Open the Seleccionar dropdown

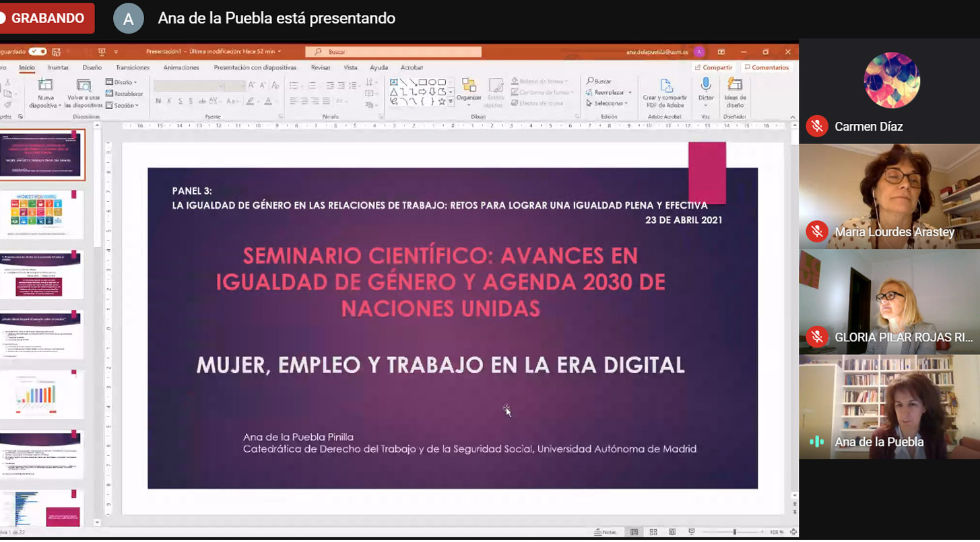(x=607, y=104)
